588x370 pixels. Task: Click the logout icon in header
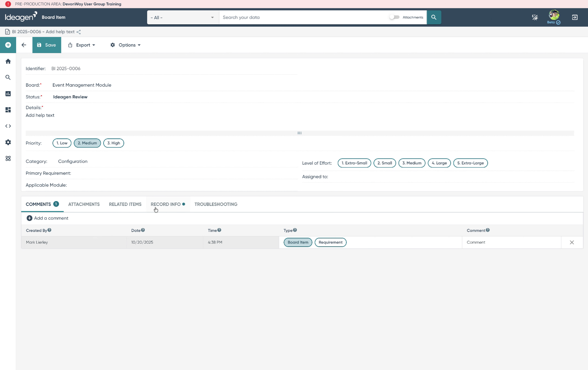click(575, 17)
